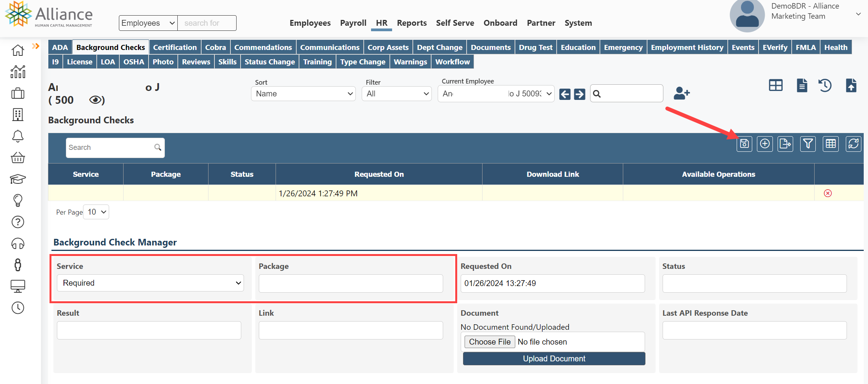Sort by the Requested On column header
Screen dimensions: 868x384
pyautogui.click(x=379, y=174)
